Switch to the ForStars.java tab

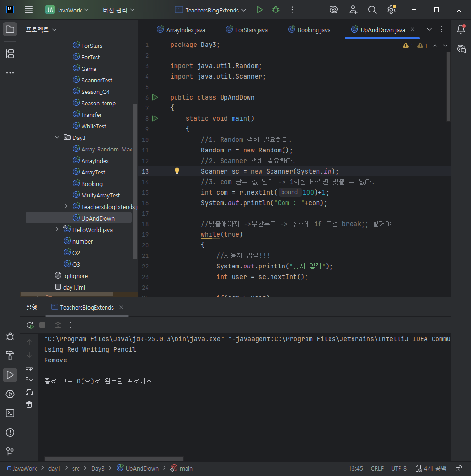(247, 30)
